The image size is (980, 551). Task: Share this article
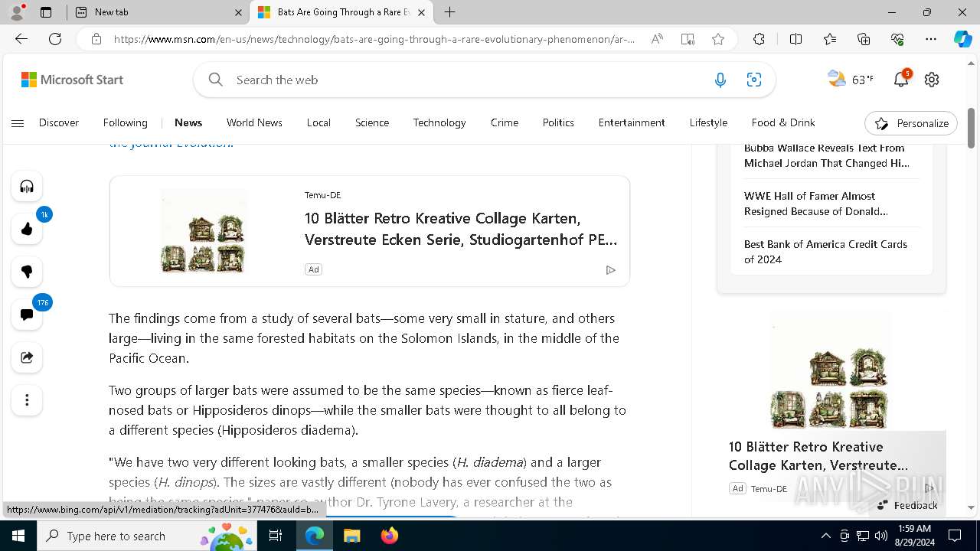[x=27, y=357]
